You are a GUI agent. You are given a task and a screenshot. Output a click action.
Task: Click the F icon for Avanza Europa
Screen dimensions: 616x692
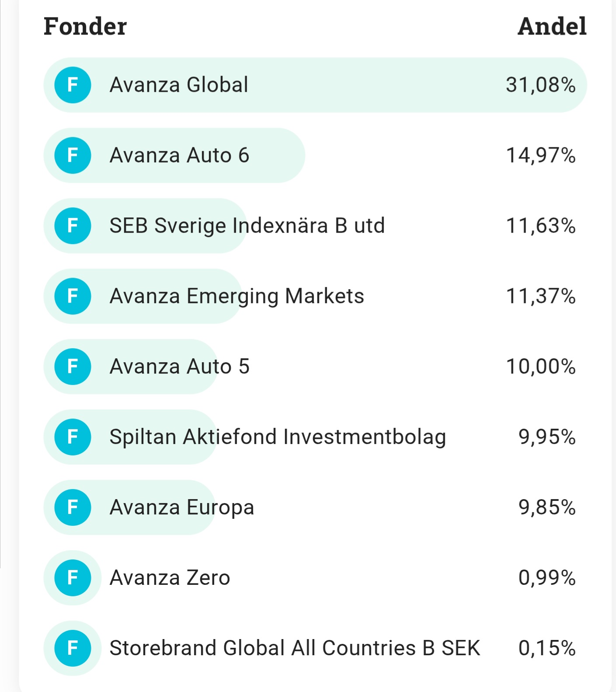pos(73,507)
